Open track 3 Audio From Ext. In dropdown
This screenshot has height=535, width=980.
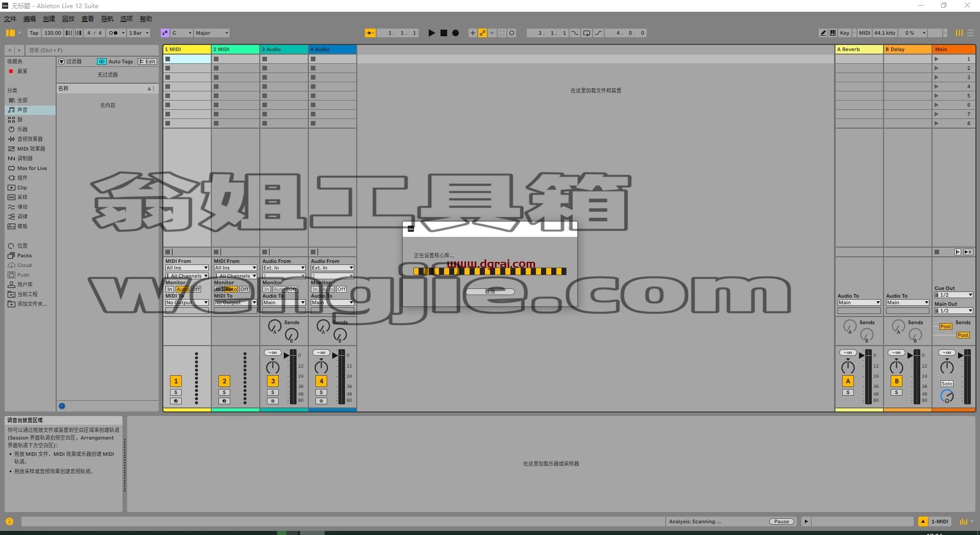click(284, 267)
